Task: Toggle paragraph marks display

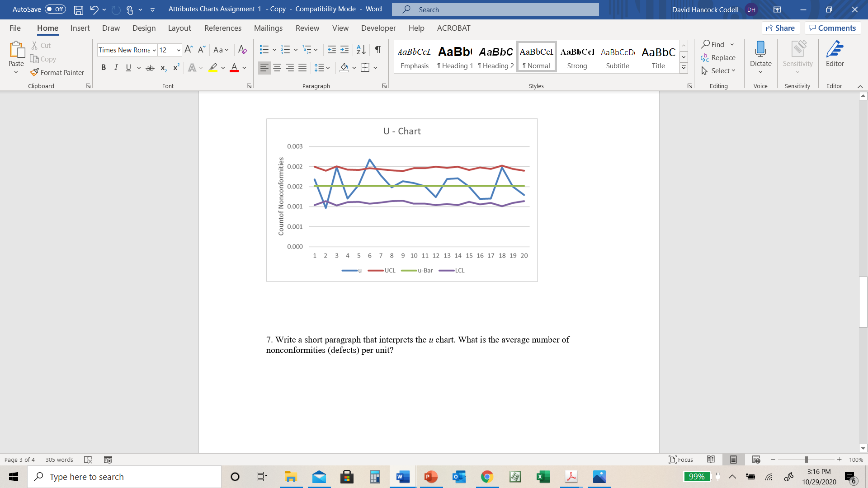Action: coord(377,50)
